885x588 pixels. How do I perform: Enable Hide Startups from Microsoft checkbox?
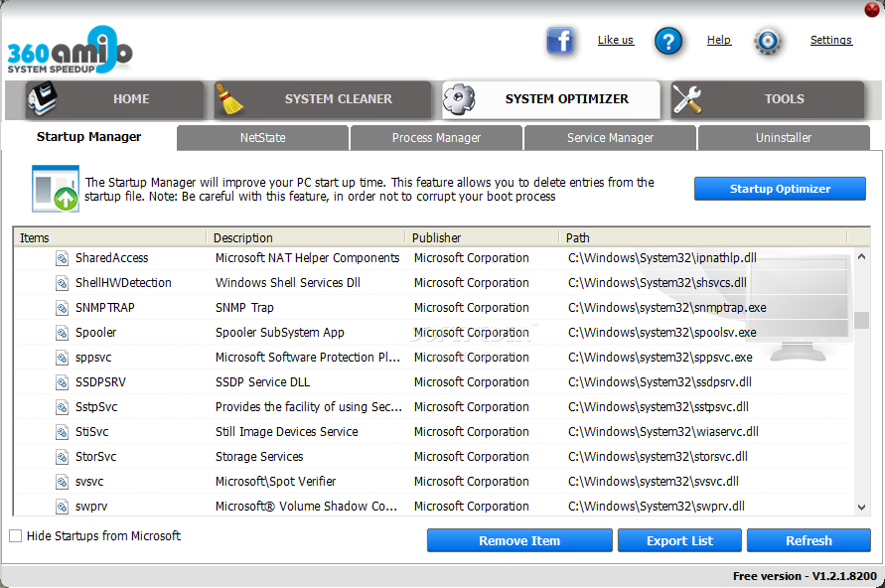click(16, 536)
